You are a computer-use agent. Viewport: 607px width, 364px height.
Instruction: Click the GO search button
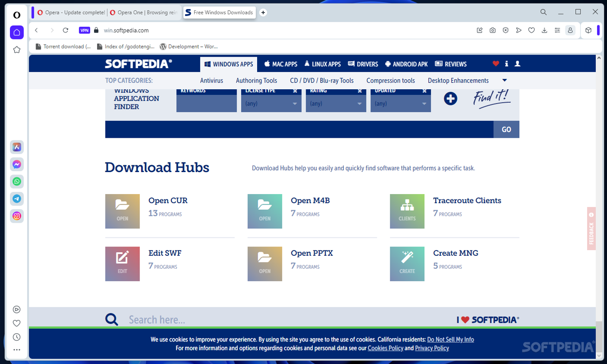tap(506, 129)
